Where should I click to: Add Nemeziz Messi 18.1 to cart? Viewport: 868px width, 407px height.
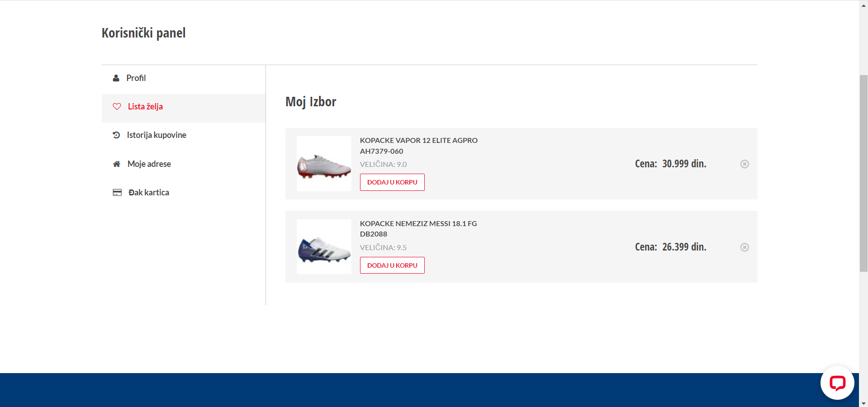tap(392, 265)
